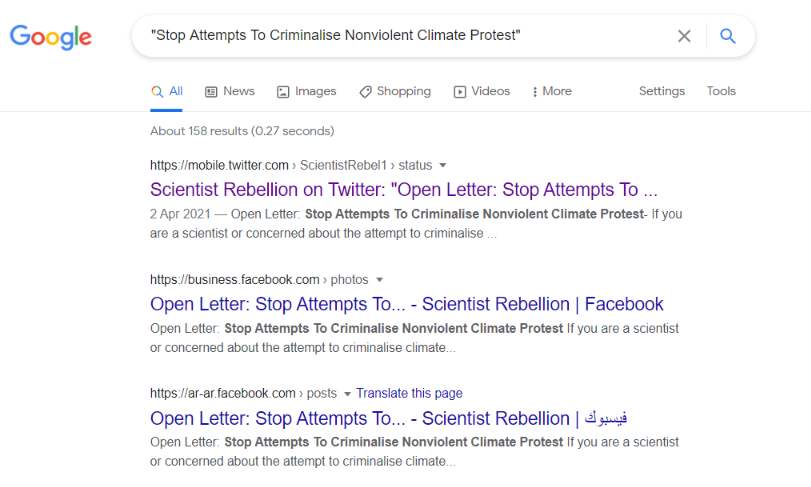The image size is (811, 487).
Task: Click the Google logo
Action: coord(51,37)
